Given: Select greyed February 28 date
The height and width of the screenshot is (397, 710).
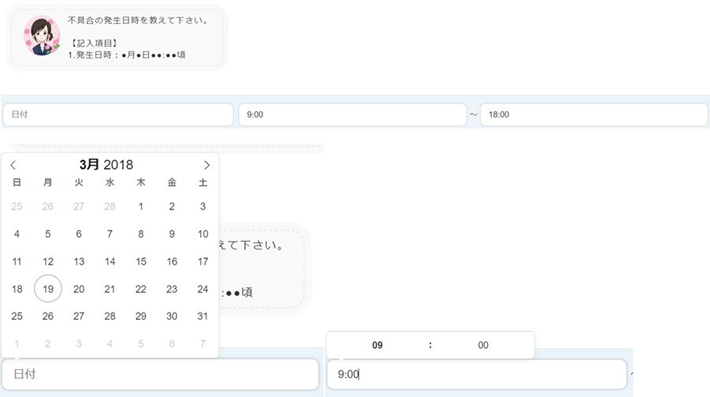Looking at the screenshot, I should pos(110,206).
